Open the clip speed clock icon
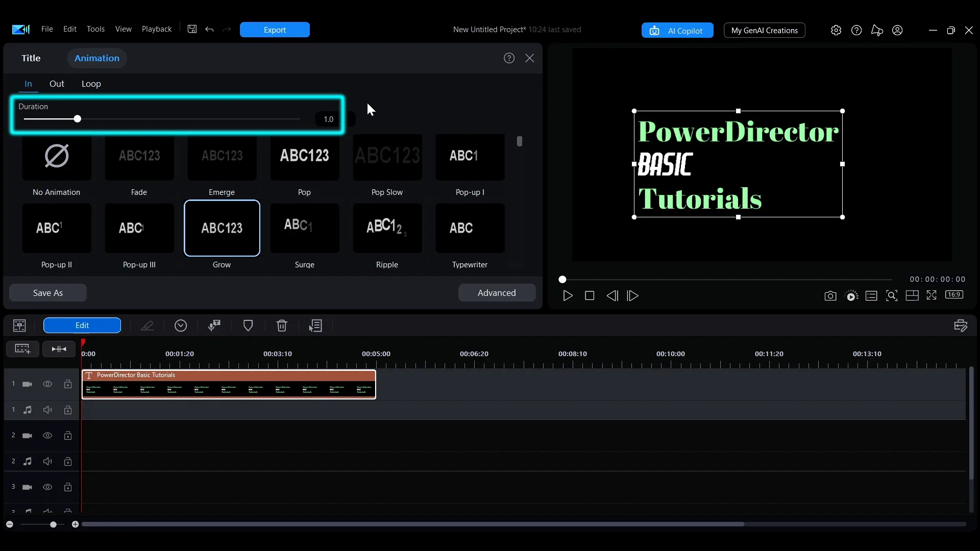This screenshot has height=551, width=980. tap(181, 325)
